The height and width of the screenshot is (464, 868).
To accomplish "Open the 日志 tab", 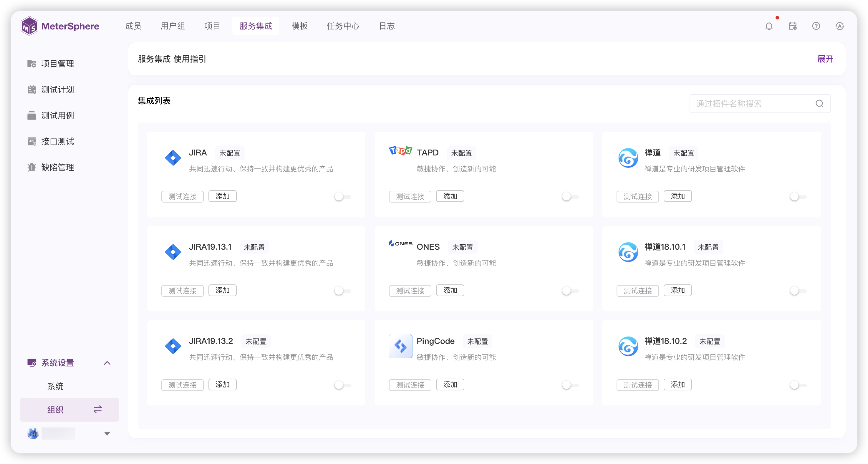I will click(387, 26).
